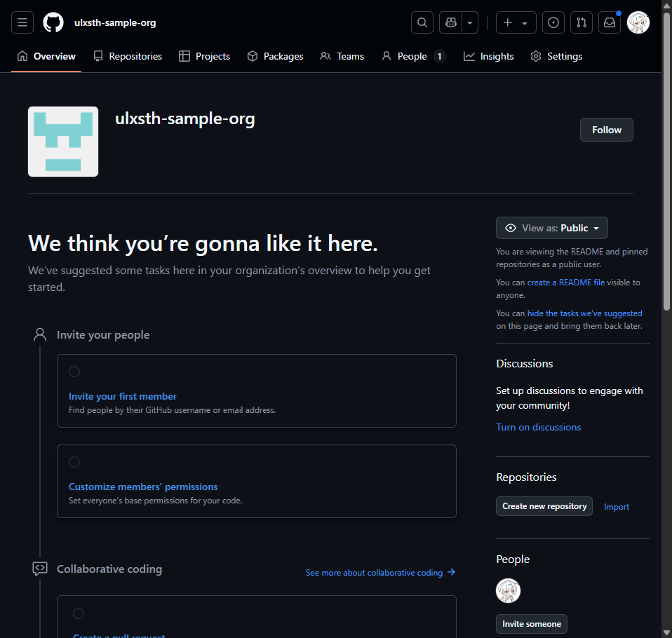Click the People count badge showing 1
The image size is (672, 638).
point(439,56)
